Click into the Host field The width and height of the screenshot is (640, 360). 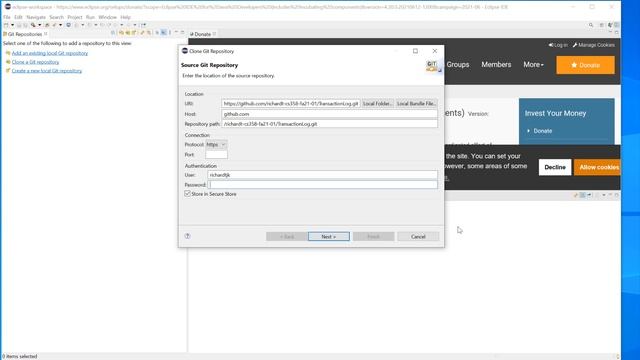(329, 114)
